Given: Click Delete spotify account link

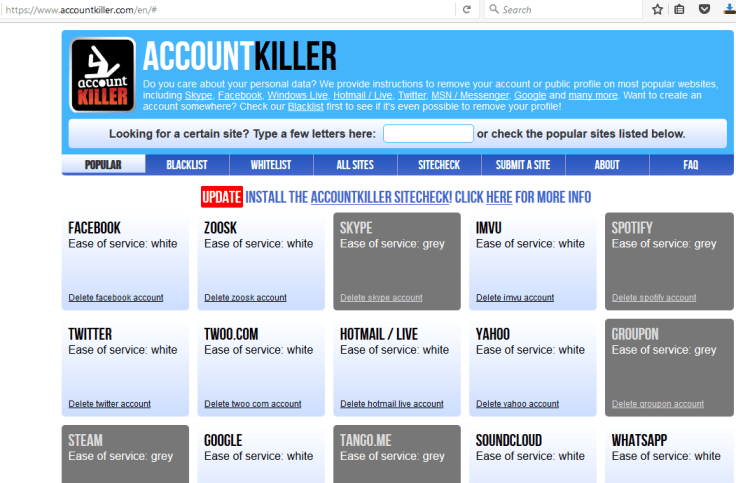Looking at the screenshot, I should pyautogui.click(x=654, y=298).
